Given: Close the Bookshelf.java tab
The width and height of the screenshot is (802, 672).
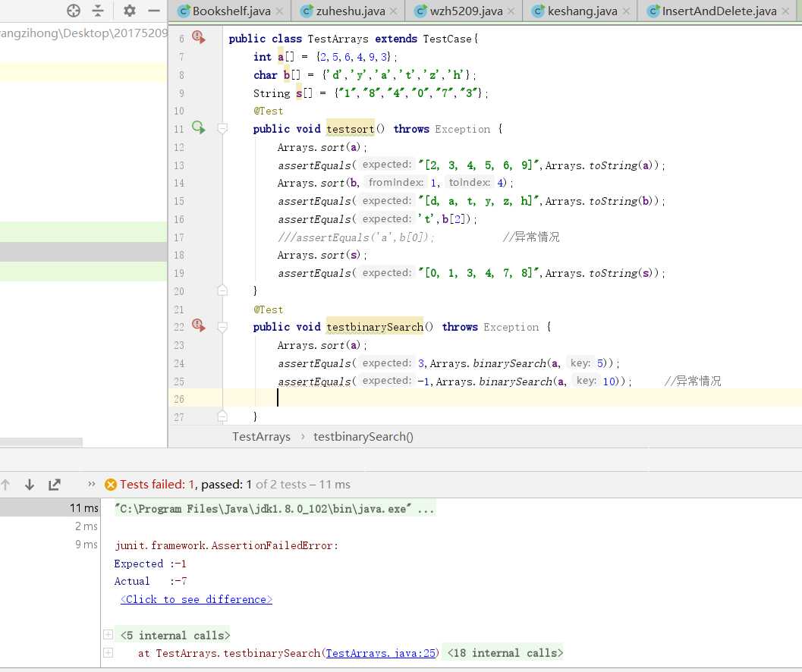Looking at the screenshot, I should click(279, 11).
